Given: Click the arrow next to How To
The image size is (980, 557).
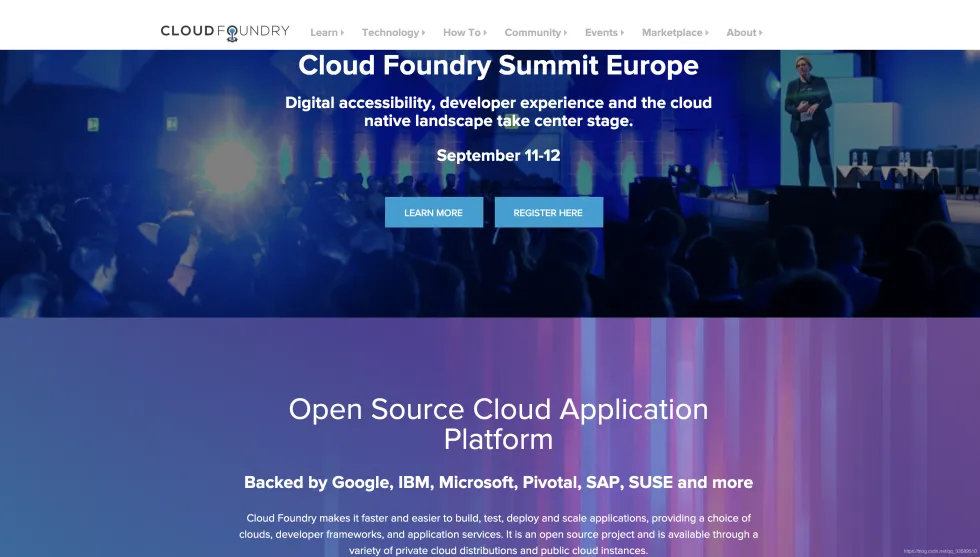Looking at the screenshot, I should (x=484, y=33).
